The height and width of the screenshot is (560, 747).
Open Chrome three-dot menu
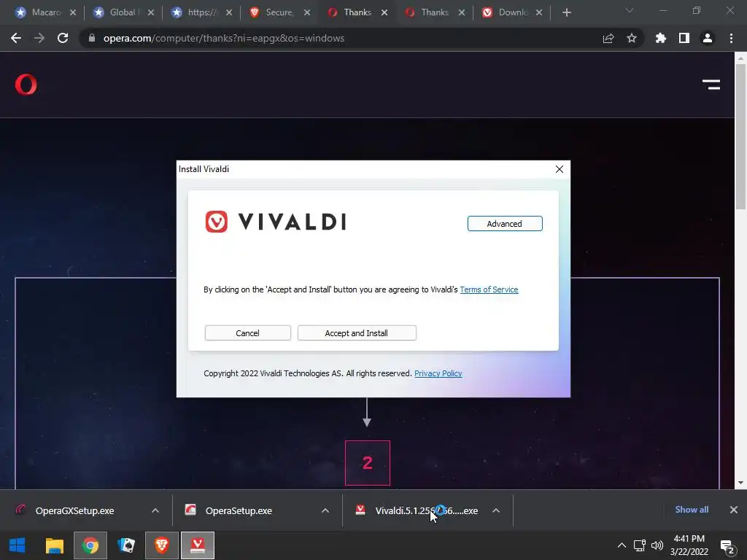pyautogui.click(x=731, y=38)
